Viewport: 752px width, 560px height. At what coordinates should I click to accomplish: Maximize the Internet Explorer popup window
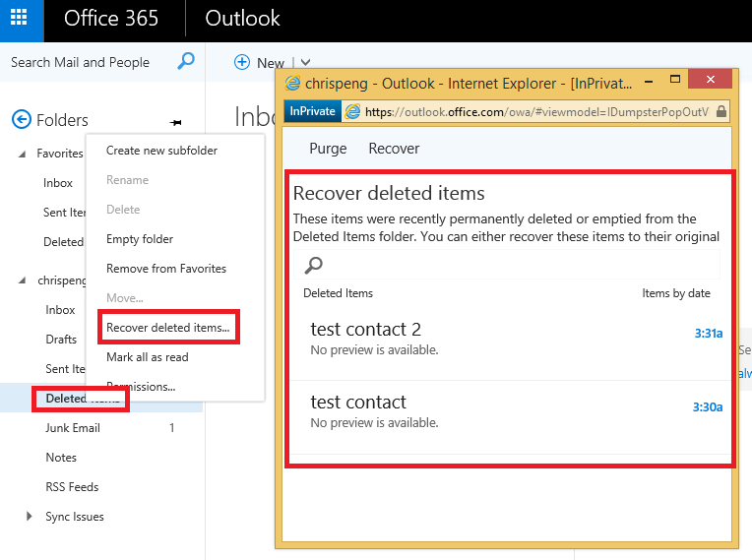675,80
